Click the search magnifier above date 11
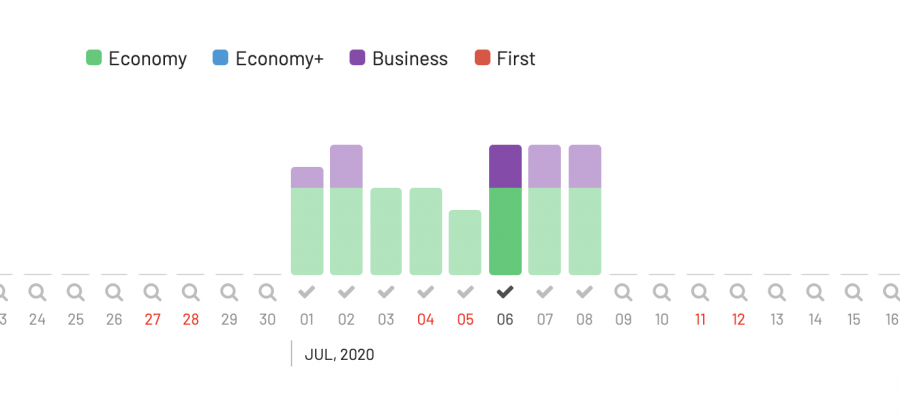 (x=700, y=292)
